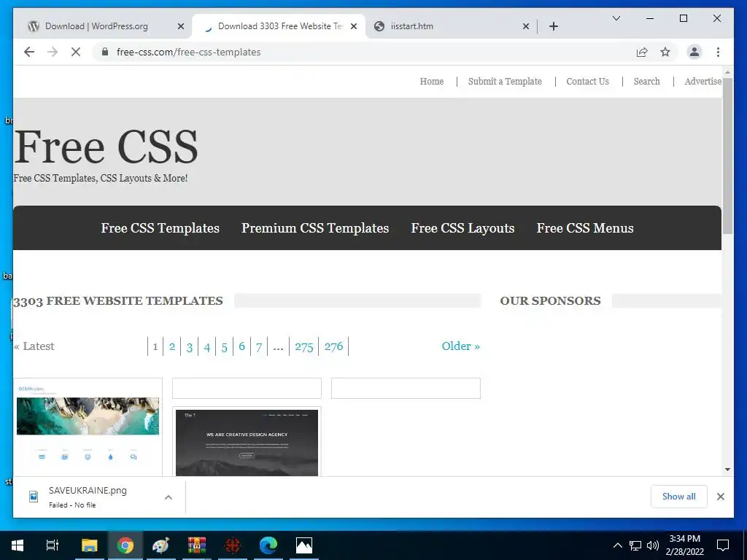Viewport: 747px width, 560px height.
Task: Open Free CSS Layouts menu item
Action: tap(462, 228)
